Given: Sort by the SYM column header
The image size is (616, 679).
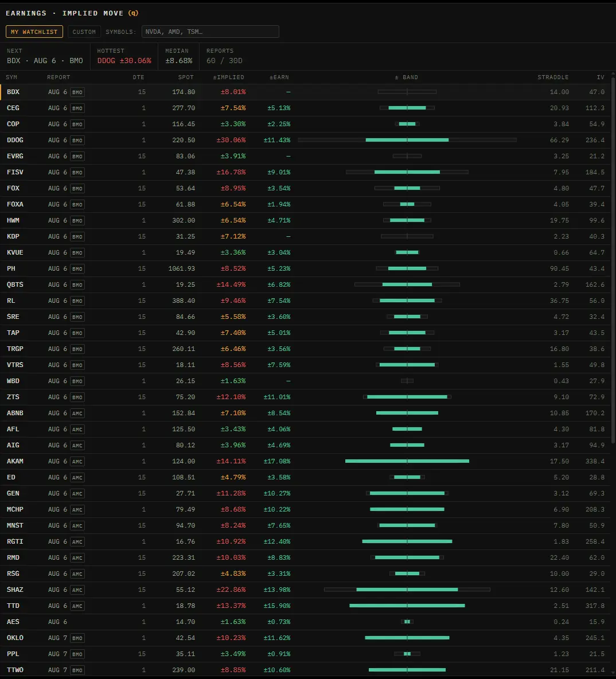Looking at the screenshot, I should tap(11, 77).
